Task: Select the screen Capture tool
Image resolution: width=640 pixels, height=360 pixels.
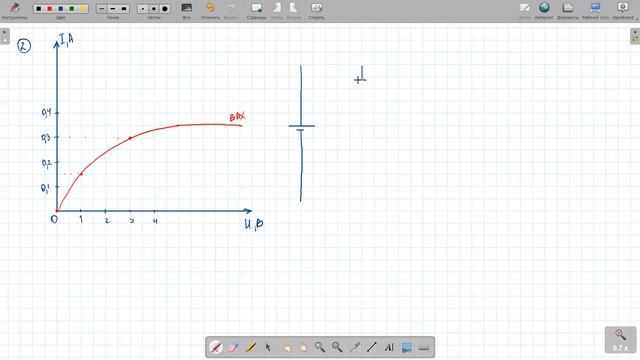Action: click(x=407, y=347)
